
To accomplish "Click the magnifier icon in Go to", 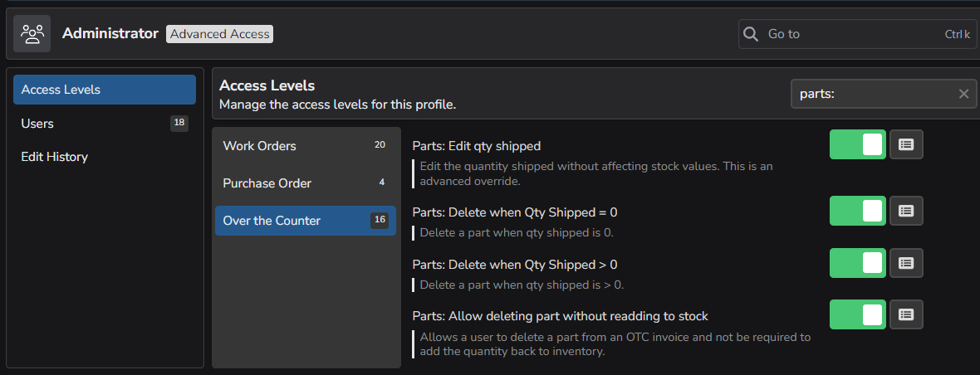I will coord(752,34).
